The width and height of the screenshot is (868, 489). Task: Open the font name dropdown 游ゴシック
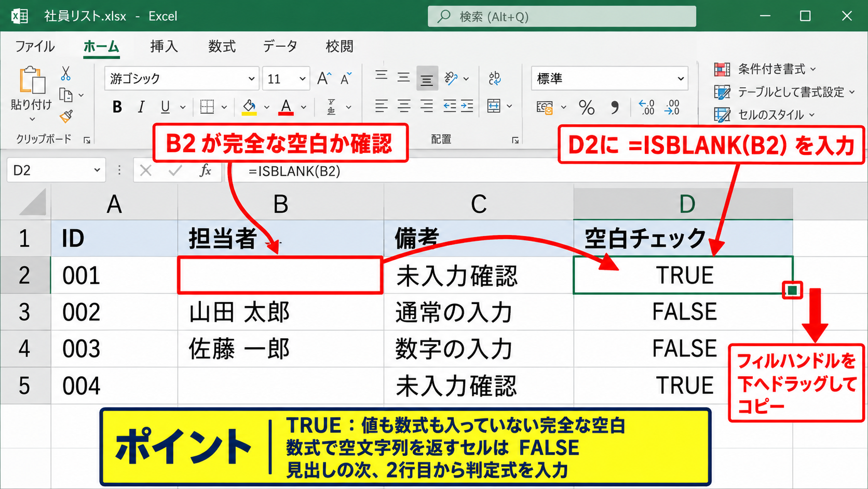pos(251,79)
